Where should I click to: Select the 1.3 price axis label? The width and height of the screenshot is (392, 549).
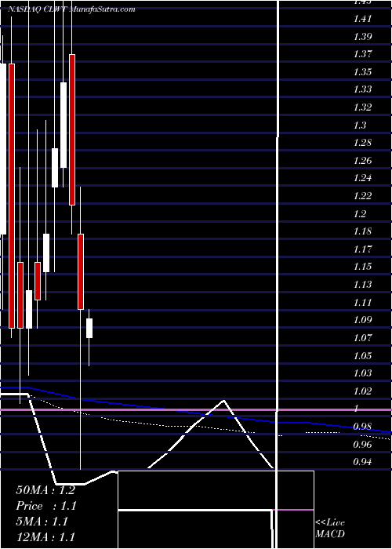(x=360, y=125)
